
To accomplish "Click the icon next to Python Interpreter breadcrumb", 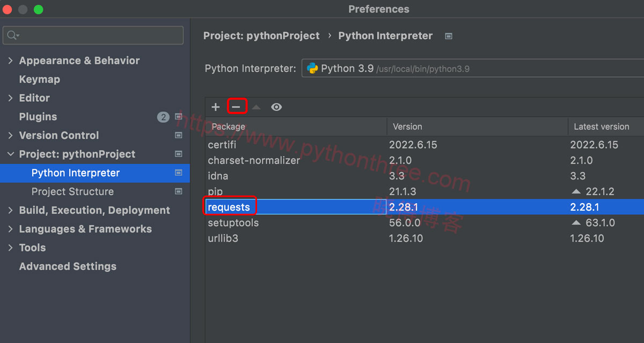I will click(449, 36).
